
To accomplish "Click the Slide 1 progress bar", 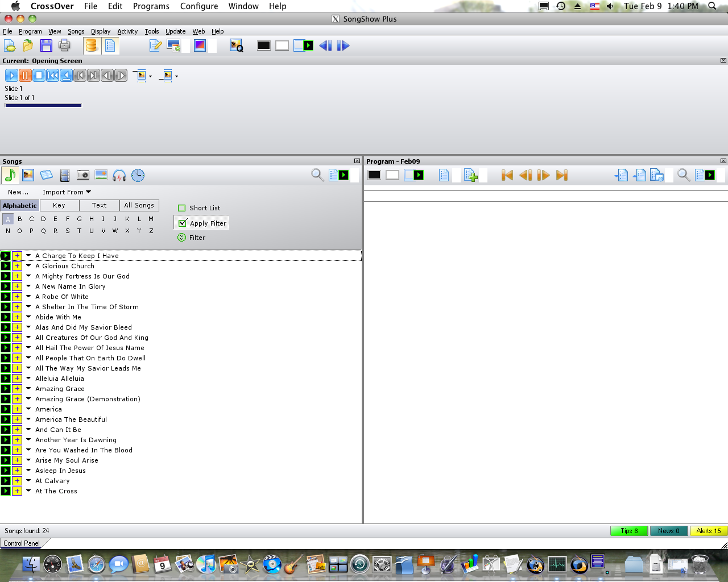I will [43, 105].
